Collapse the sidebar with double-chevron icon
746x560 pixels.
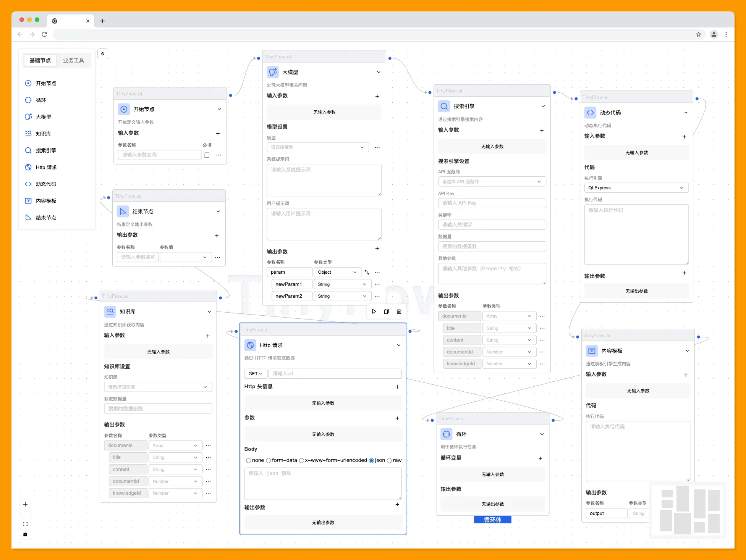pyautogui.click(x=103, y=54)
